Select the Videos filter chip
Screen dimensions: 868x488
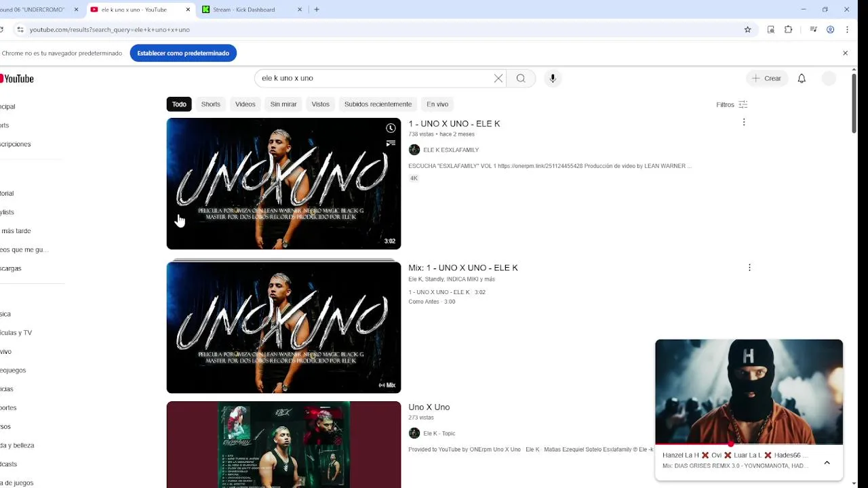point(245,104)
